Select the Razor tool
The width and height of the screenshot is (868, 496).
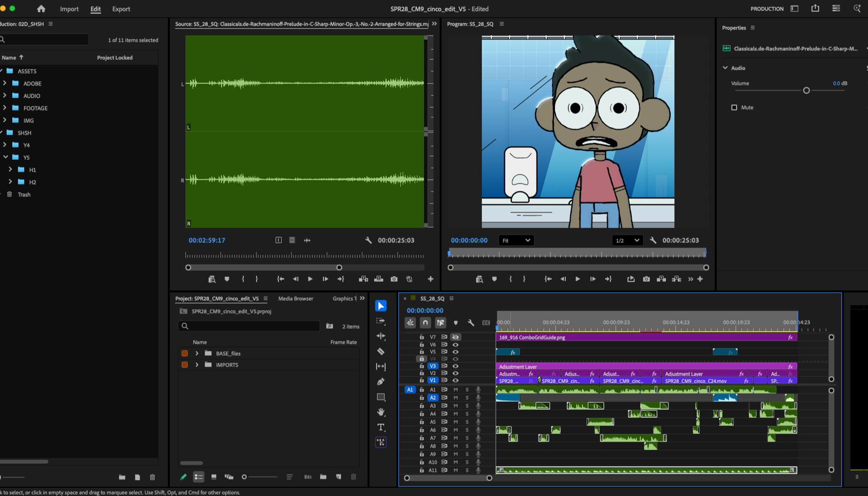(x=381, y=351)
